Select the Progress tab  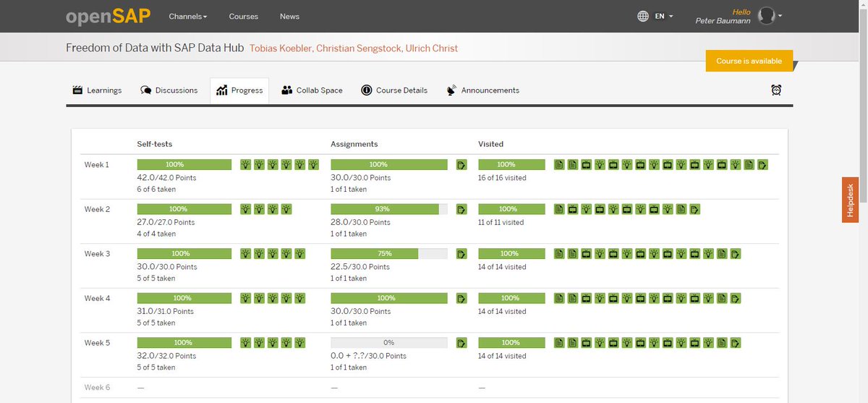(x=239, y=90)
